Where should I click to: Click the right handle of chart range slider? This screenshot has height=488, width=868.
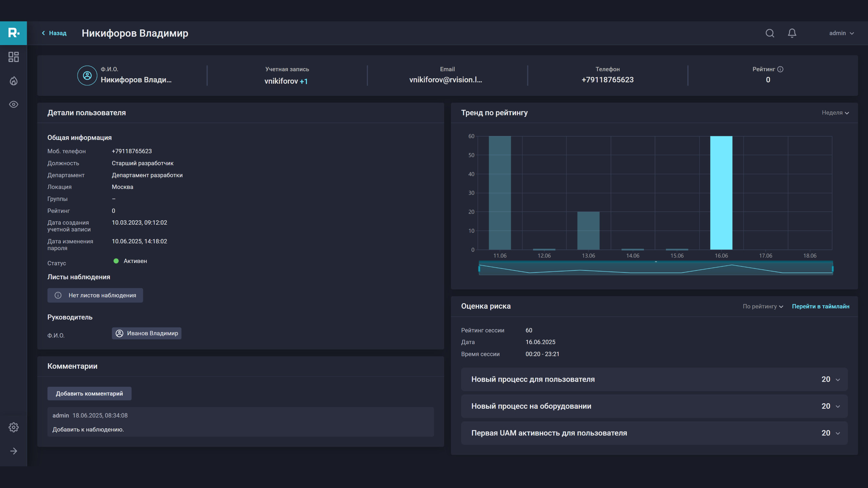coord(832,269)
